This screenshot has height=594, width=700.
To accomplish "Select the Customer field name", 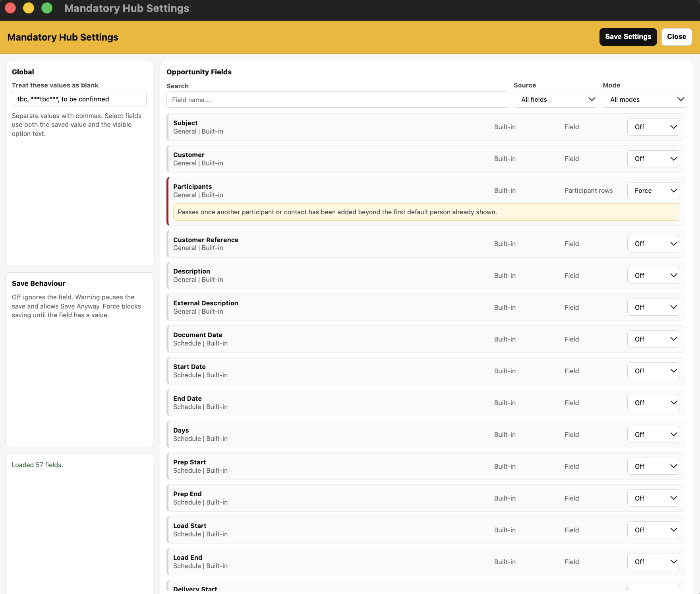I will click(x=189, y=155).
